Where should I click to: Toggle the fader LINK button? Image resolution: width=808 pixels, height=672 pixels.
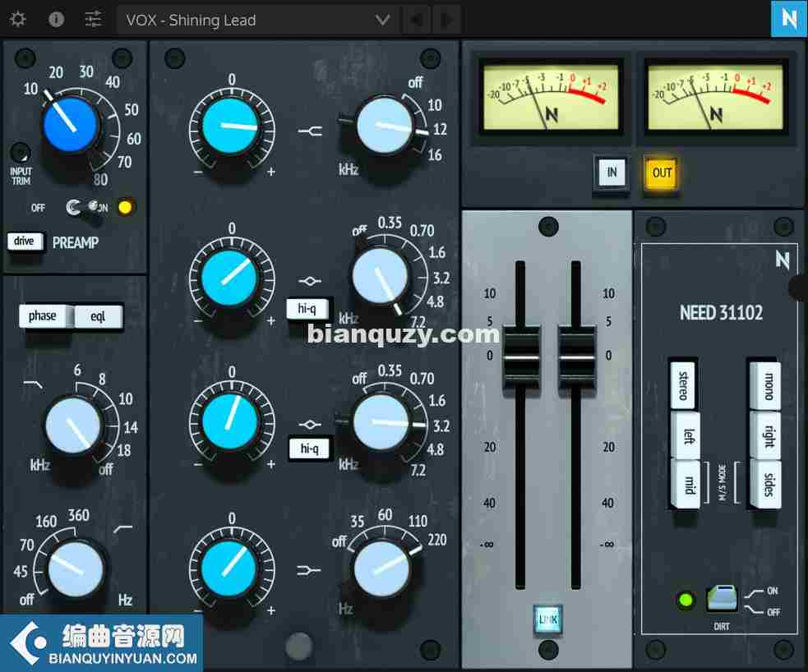547,619
